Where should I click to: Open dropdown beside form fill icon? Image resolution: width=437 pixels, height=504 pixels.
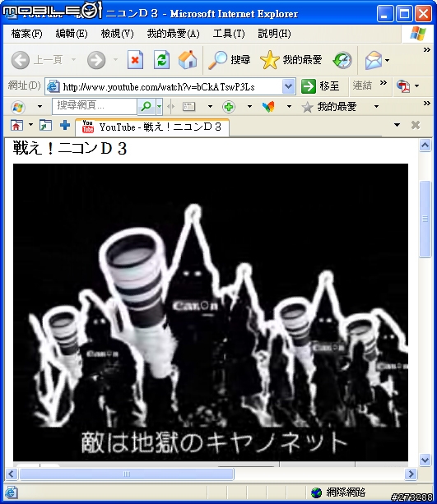[x=210, y=107]
